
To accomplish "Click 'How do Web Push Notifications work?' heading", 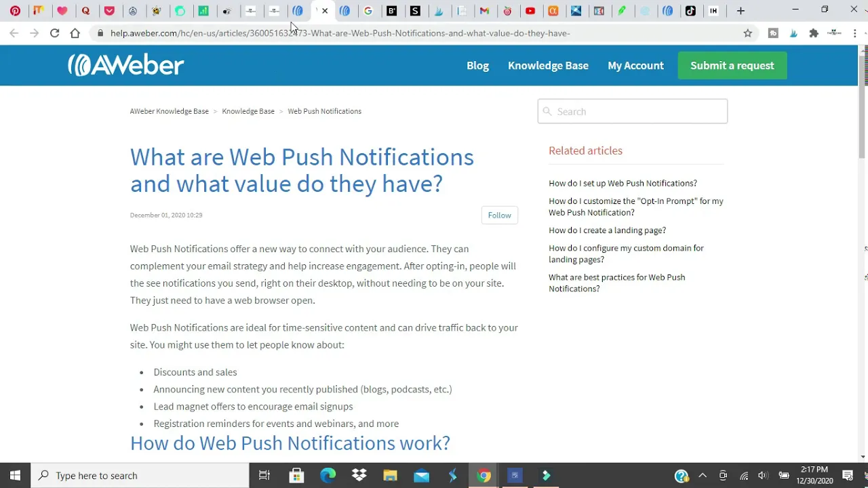I will coord(290,443).
